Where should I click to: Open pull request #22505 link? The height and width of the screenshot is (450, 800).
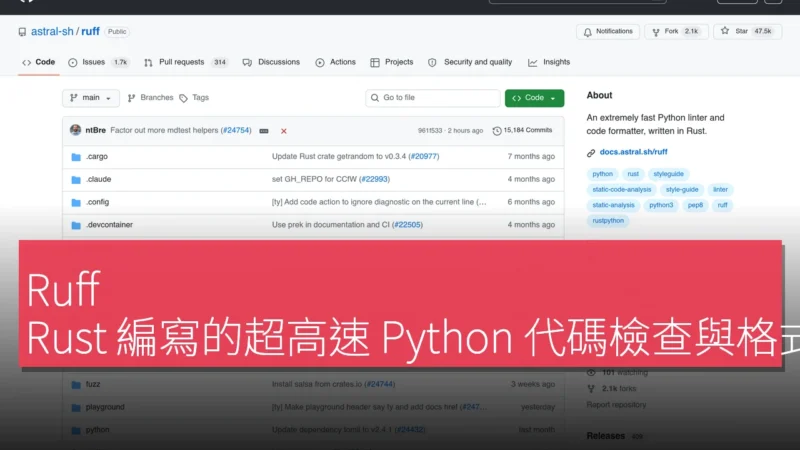(407, 225)
